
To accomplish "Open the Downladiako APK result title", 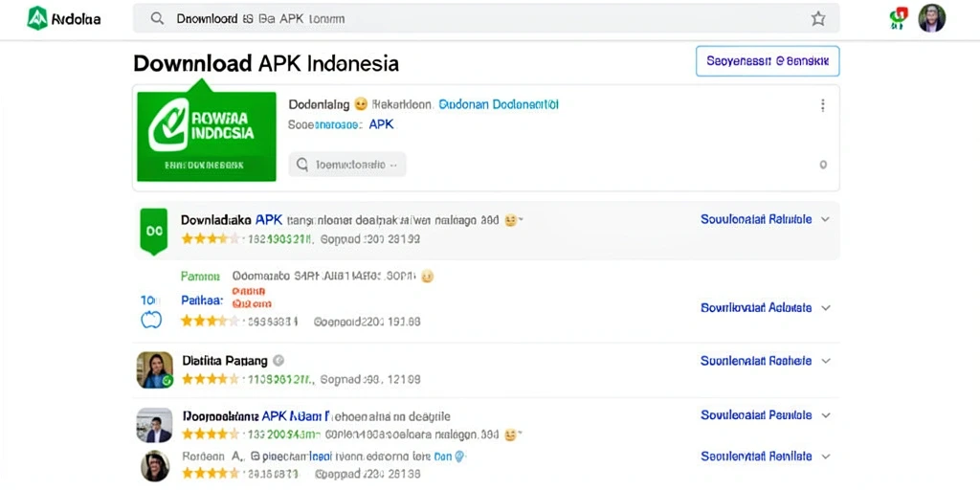I will (x=232, y=220).
